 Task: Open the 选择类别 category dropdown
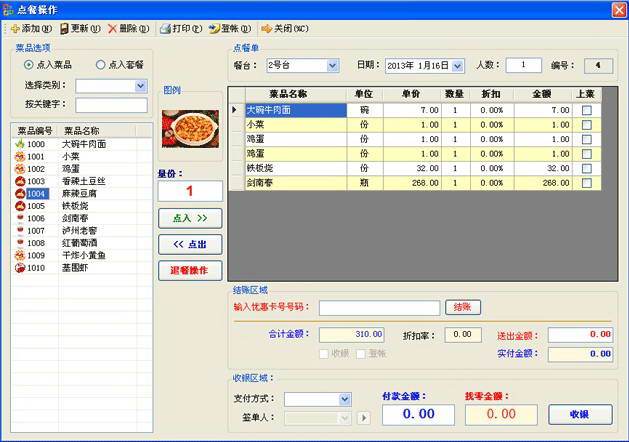pos(140,86)
